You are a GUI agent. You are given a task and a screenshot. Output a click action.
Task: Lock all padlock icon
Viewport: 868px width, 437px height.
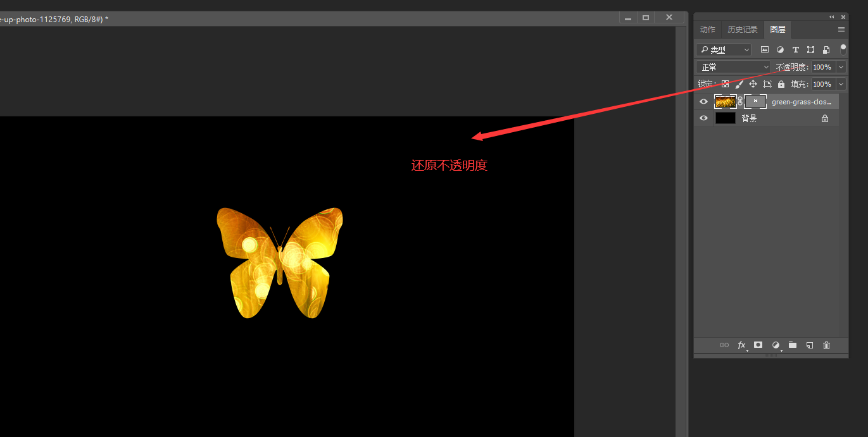pos(781,84)
